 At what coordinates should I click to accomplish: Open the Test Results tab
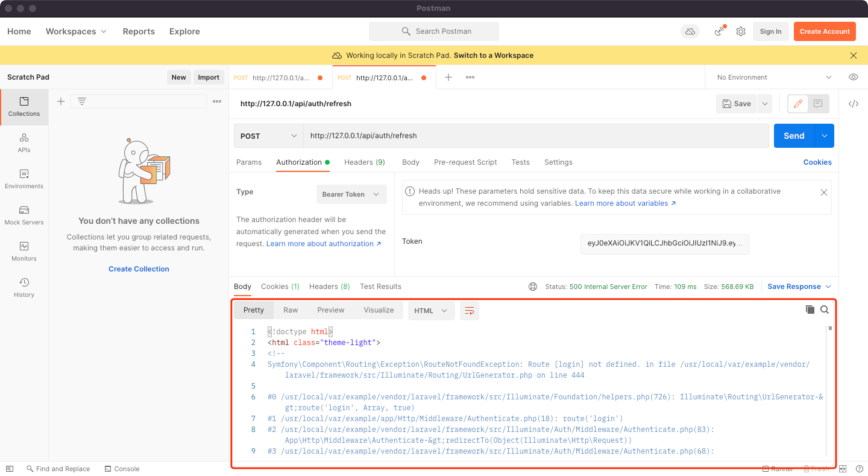click(x=380, y=287)
